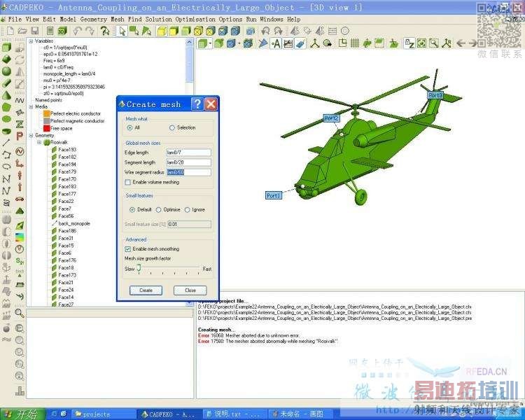Click the mesh size growth factor slider

point(139,269)
